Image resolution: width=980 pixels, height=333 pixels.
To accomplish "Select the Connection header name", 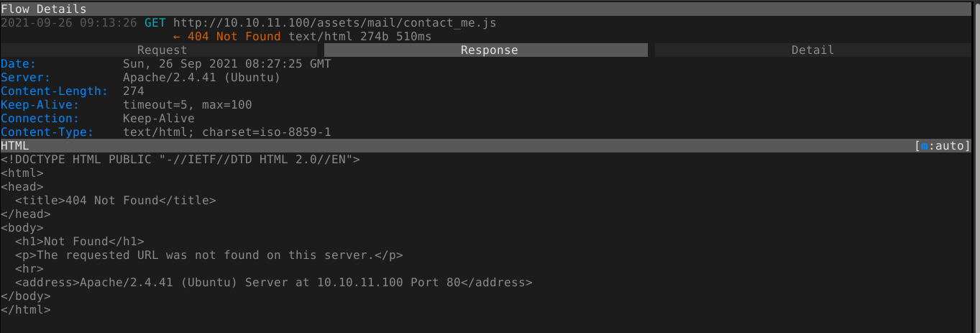I will click(40, 119).
